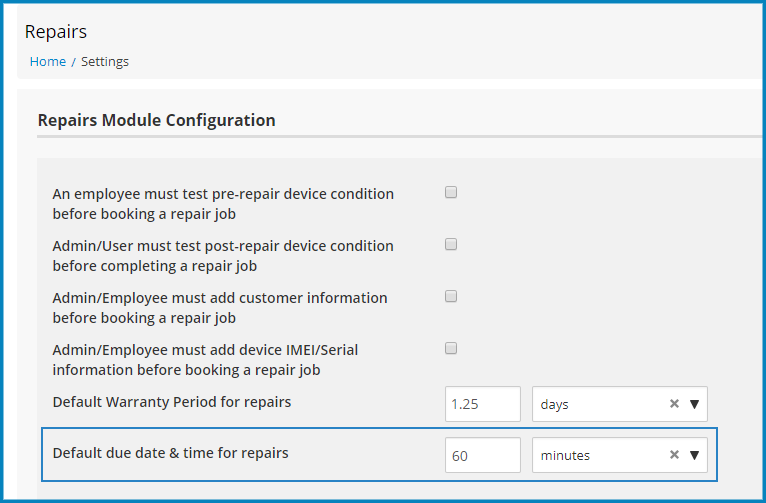Open the 'minutes' unit dropdown
This screenshot has height=503, width=766.
click(619, 455)
